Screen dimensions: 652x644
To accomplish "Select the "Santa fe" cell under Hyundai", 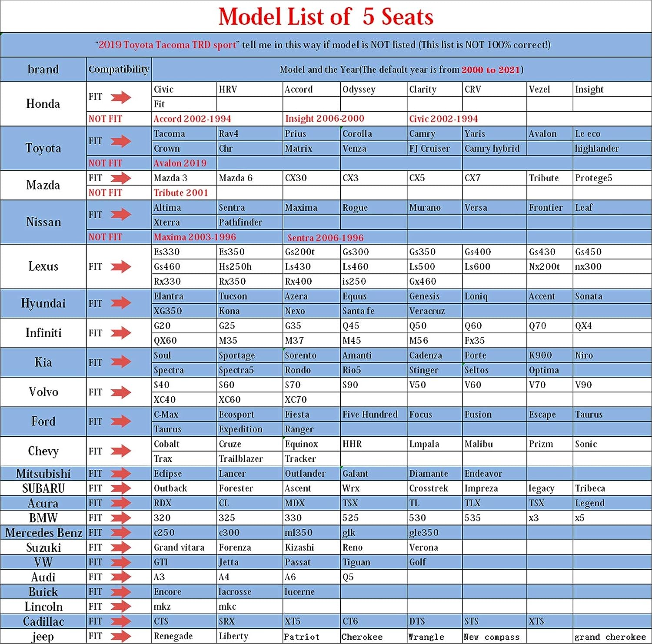I will 358,311.
